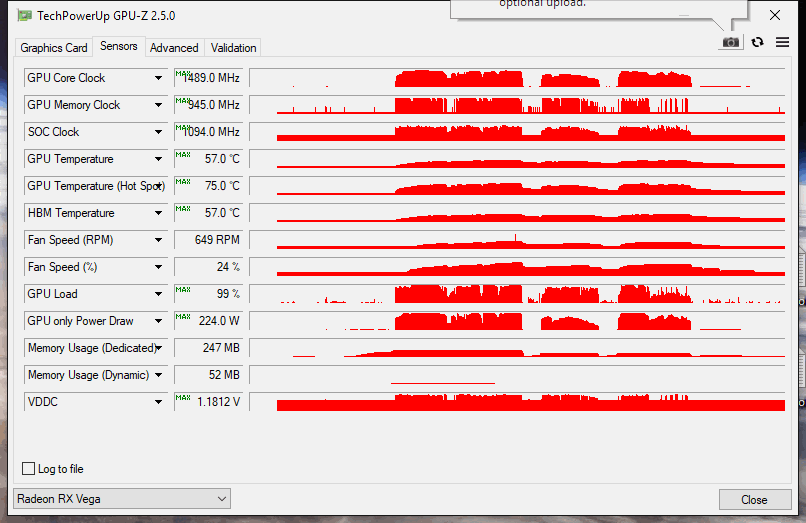Click the 224.0 W power draw value
The image size is (806, 523).
click(x=209, y=321)
